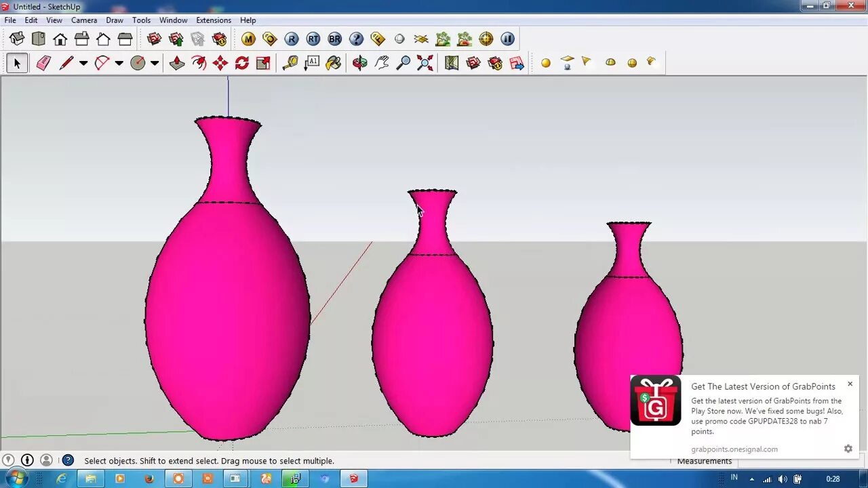868x488 pixels.
Task: Select the Text label tool
Action: point(312,63)
